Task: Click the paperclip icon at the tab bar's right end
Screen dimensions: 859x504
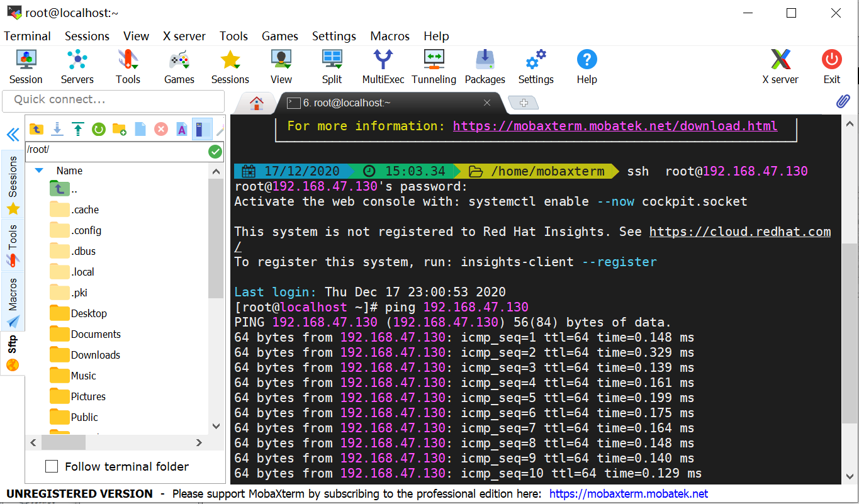Action: tap(843, 102)
